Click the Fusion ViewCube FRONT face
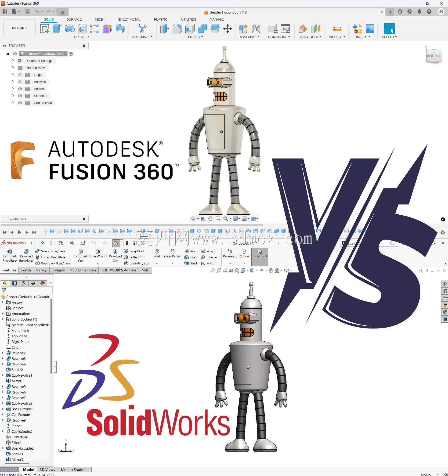This screenshot has width=448, height=476. pos(430,56)
